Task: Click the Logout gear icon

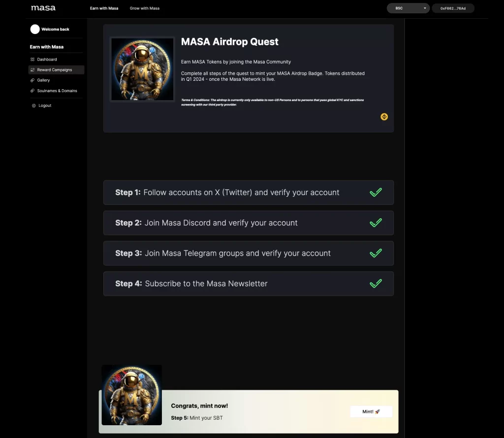Action: click(x=34, y=105)
